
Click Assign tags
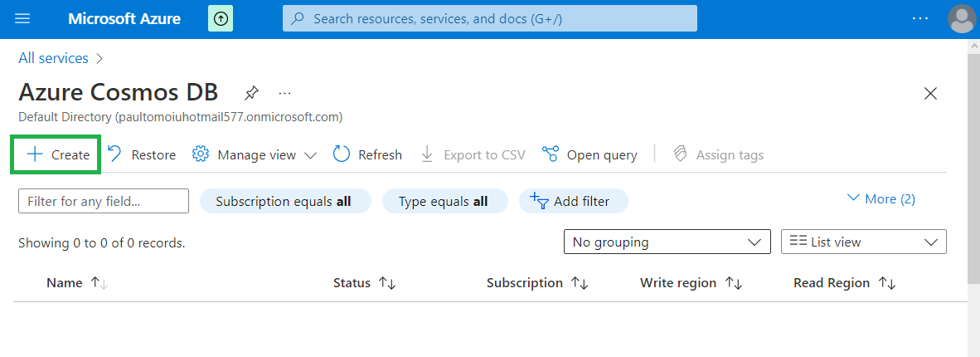[718, 154]
